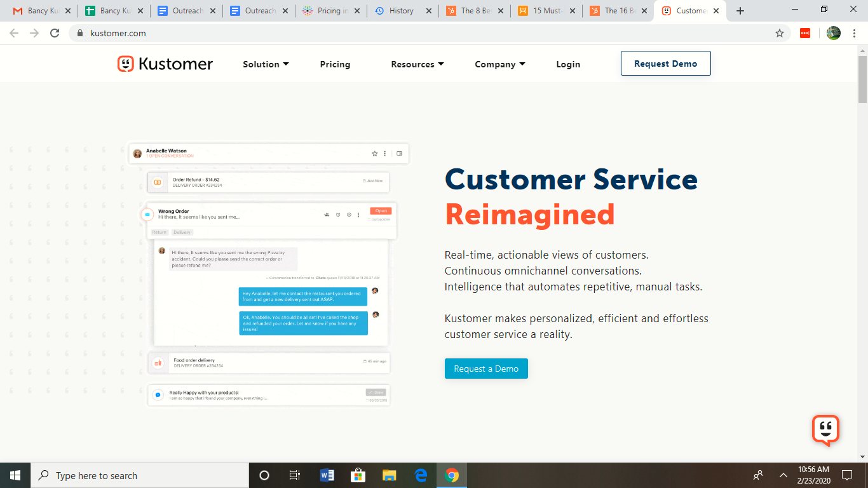Open the Chrome three-dot menu
The height and width of the screenshot is (488, 868).
(855, 33)
